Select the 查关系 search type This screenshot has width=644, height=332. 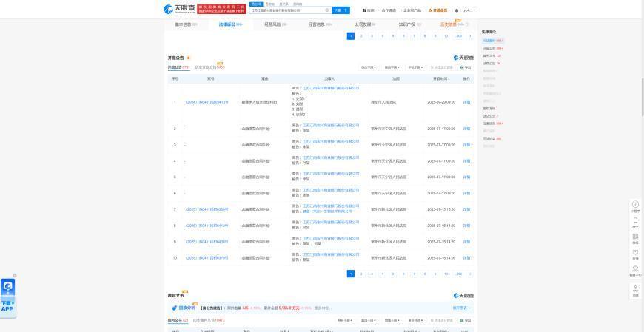pos(284,4)
